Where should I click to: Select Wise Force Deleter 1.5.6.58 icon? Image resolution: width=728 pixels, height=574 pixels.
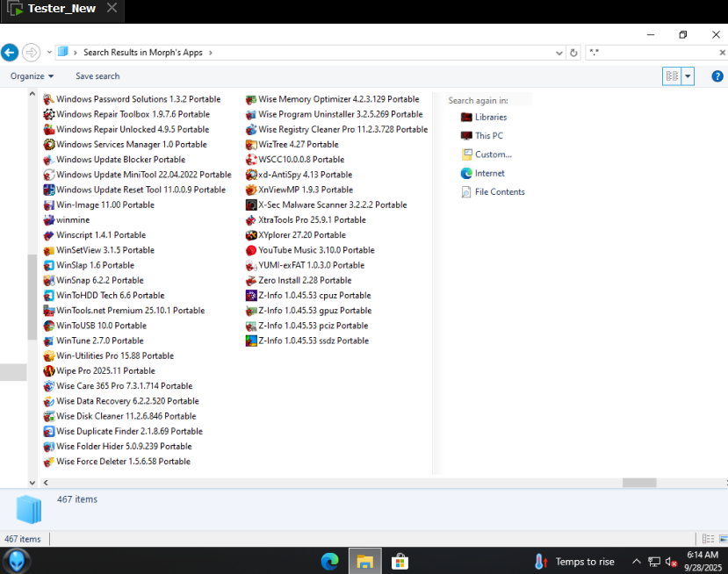[x=49, y=462]
